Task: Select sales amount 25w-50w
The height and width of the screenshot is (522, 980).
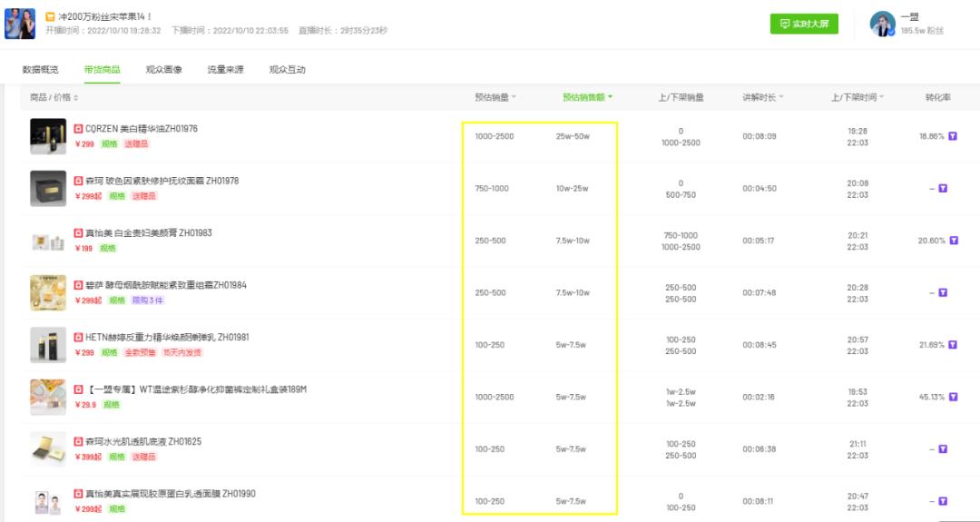Action: [573, 136]
